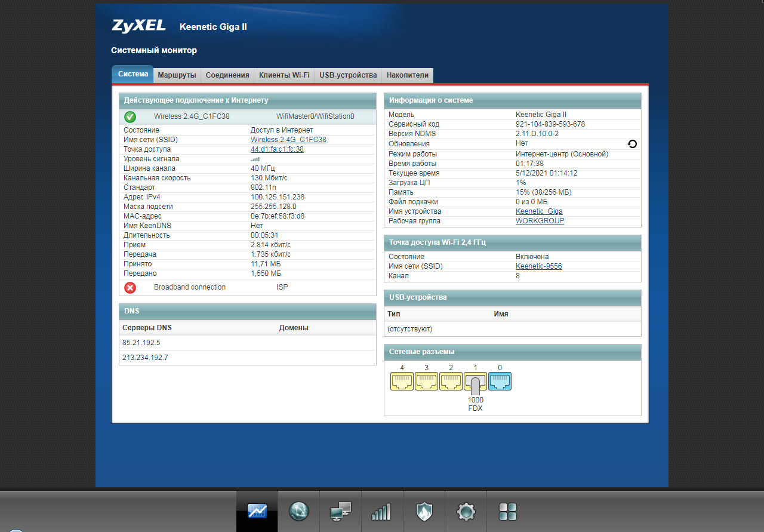Click the red cross Broadband connection icon
The width and height of the screenshot is (764, 532).
click(x=130, y=288)
